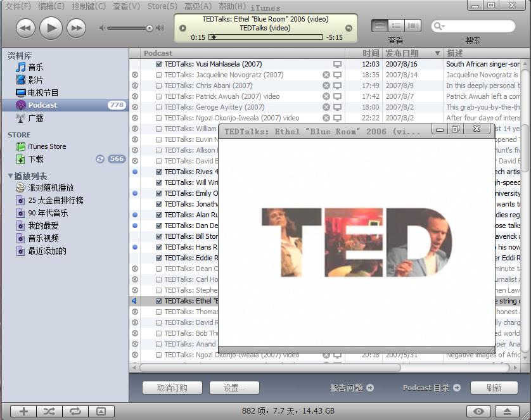Select 电视节目 in the library
Image resolution: width=531 pixels, height=420 pixels.
43,92
